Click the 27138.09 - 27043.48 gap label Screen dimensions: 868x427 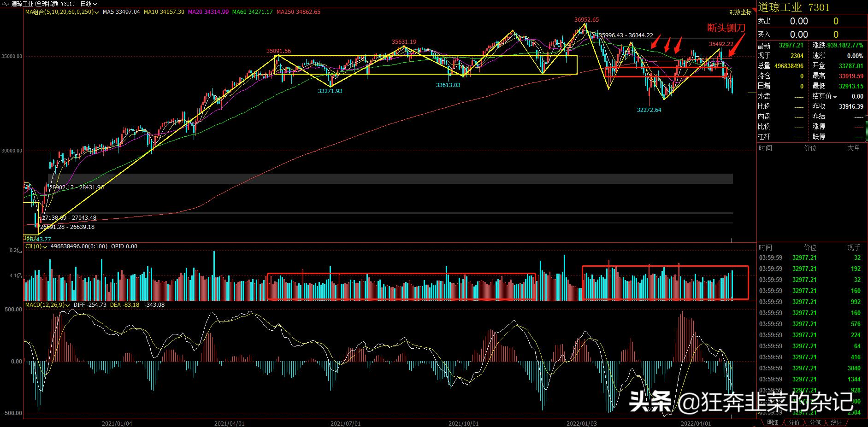[69, 218]
